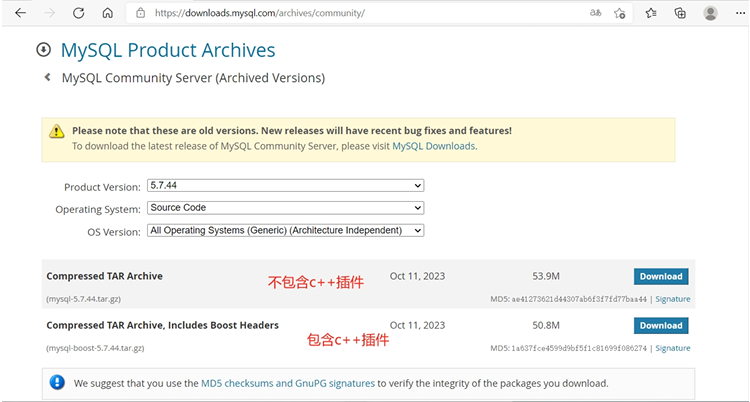Open the Product Version dropdown
The width and height of the screenshot is (750, 402).
(x=286, y=185)
